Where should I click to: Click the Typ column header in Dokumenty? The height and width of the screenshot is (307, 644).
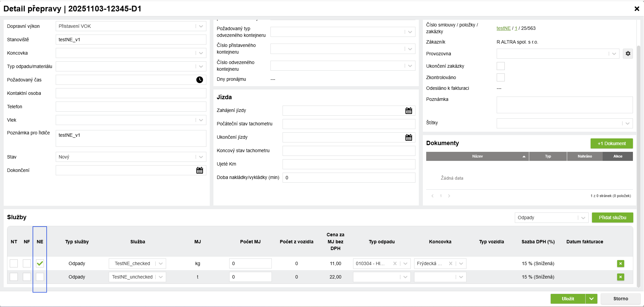[548, 156]
